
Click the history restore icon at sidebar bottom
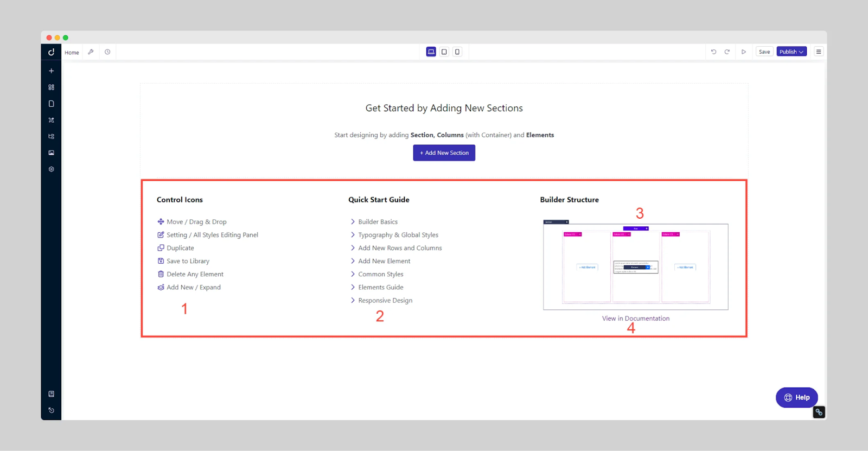pos(51,410)
